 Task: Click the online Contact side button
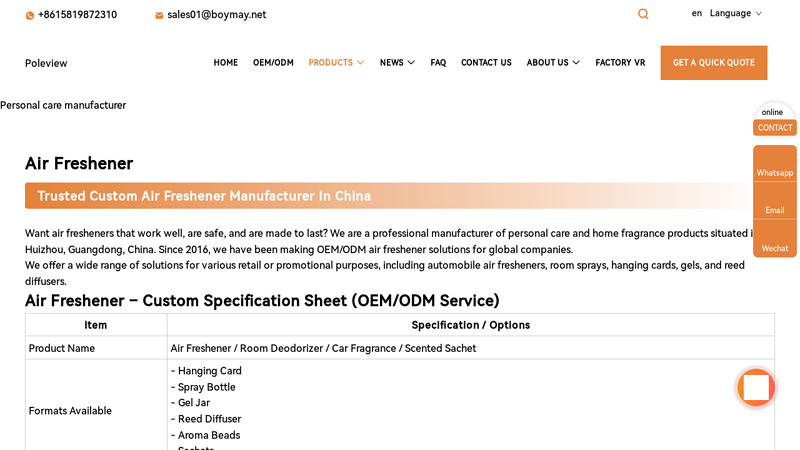(x=774, y=128)
